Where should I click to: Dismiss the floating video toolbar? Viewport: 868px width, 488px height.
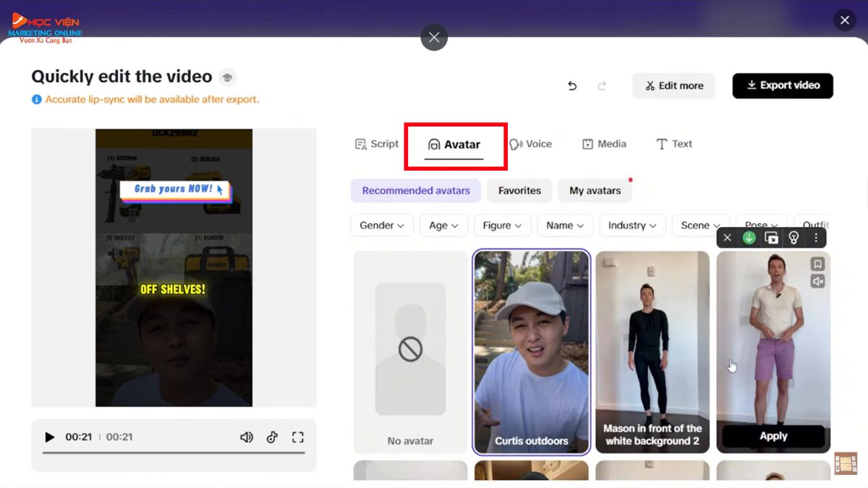click(x=728, y=237)
